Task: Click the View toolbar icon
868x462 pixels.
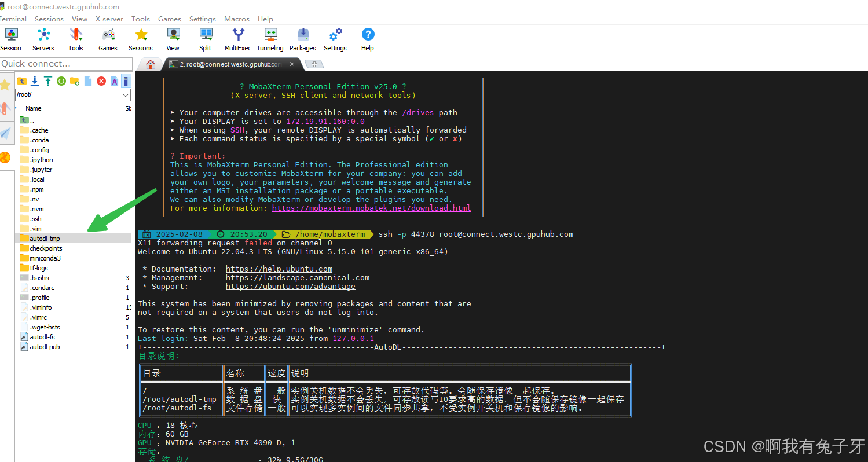Action: pyautogui.click(x=173, y=39)
